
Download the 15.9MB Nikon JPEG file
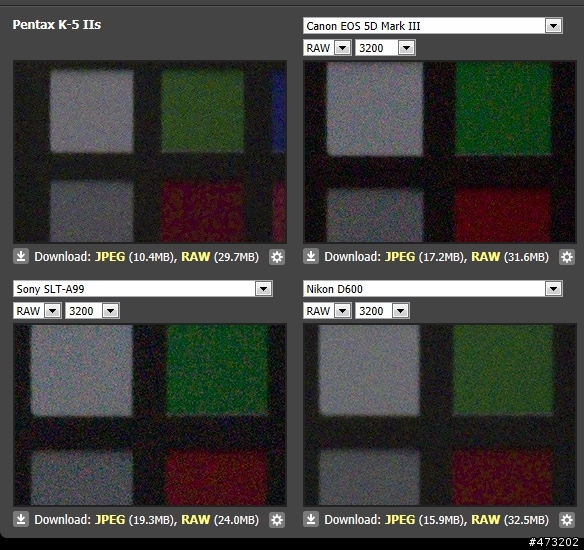point(400,520)
